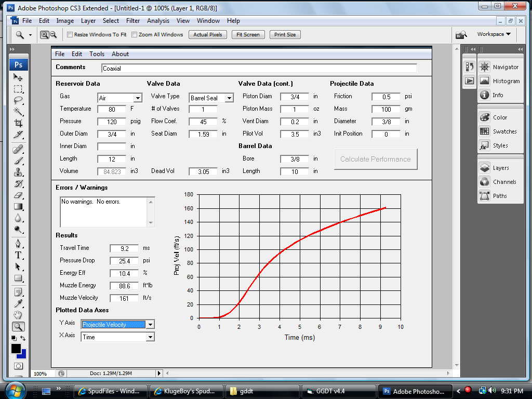Enable Zoom All Windows checkbox
532x399 pixels.
[134, 35]
